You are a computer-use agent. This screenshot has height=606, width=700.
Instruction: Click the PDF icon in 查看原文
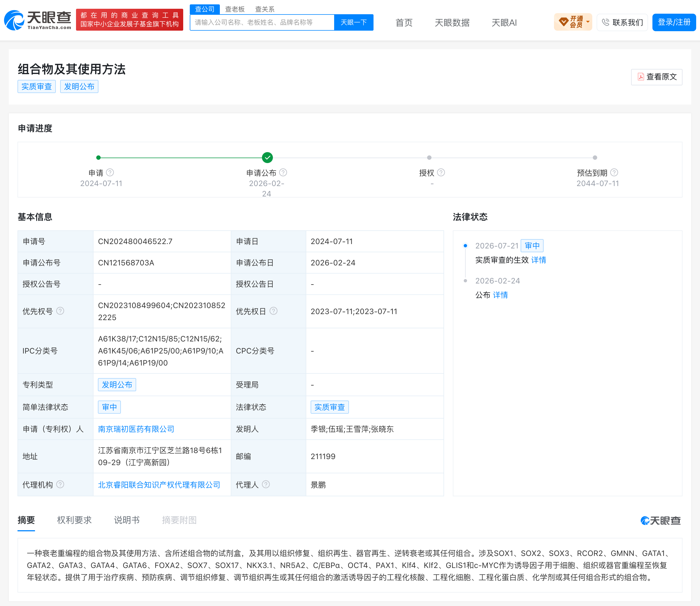click(x=640, y=77)
